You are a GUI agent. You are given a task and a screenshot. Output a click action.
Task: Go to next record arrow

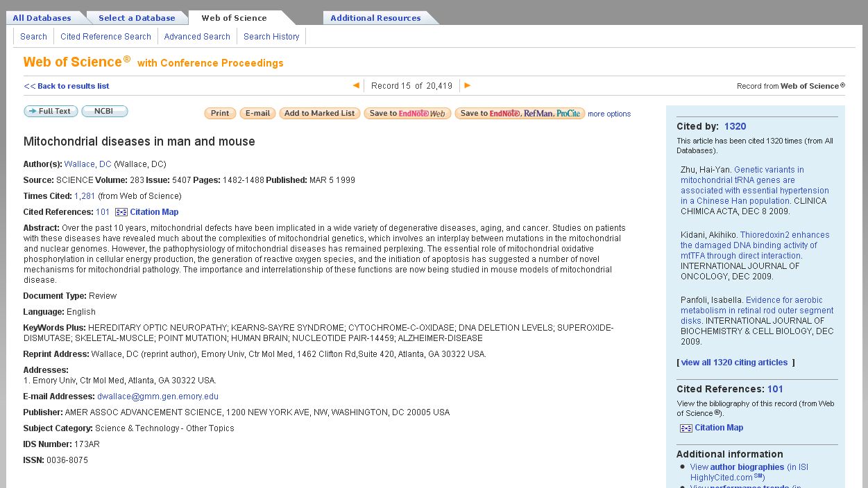tap(468, 85)
